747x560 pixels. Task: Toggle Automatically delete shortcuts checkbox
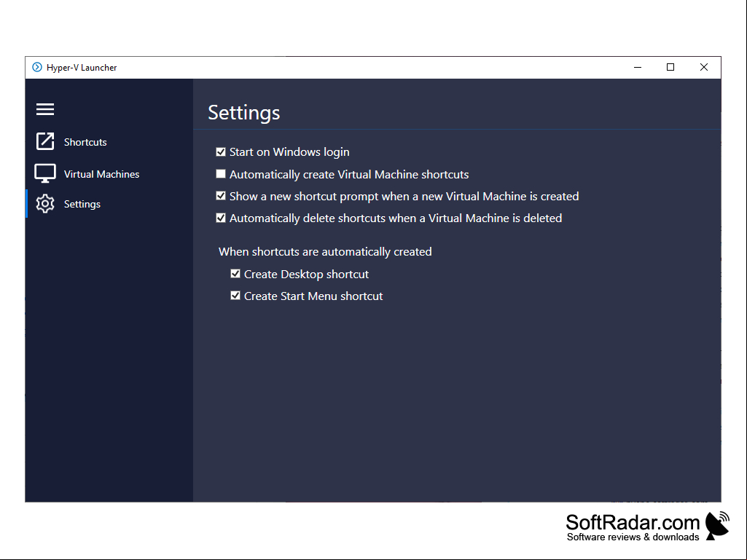click(221, 218)
